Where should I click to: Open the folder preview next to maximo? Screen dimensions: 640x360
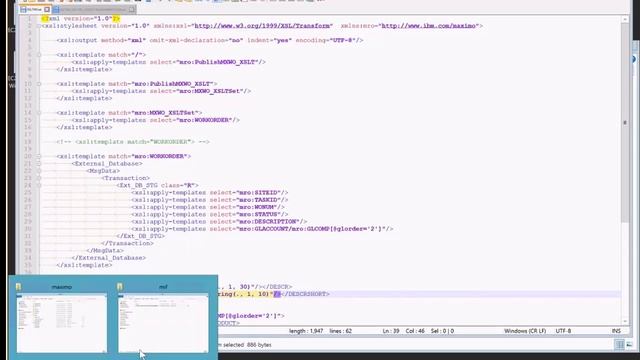pos(163,322)
